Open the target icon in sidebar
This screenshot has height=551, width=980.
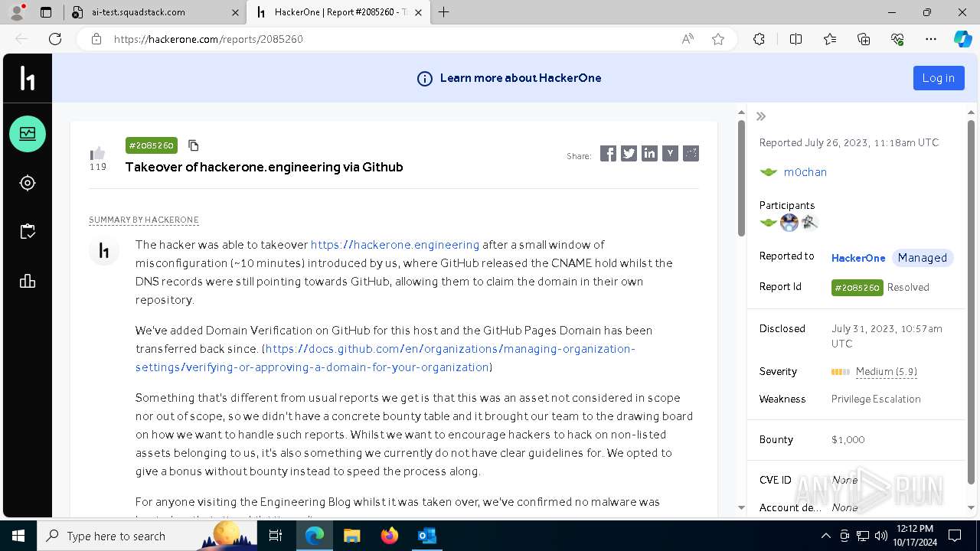pos(28,183)
